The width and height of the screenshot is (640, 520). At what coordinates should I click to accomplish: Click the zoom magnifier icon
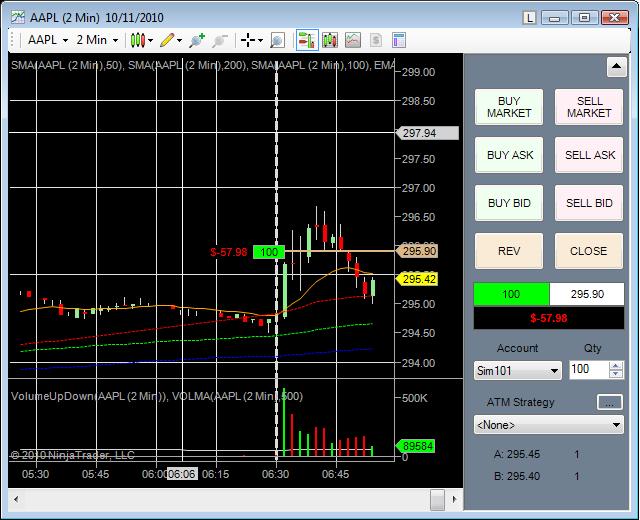(x=277, y=40)
